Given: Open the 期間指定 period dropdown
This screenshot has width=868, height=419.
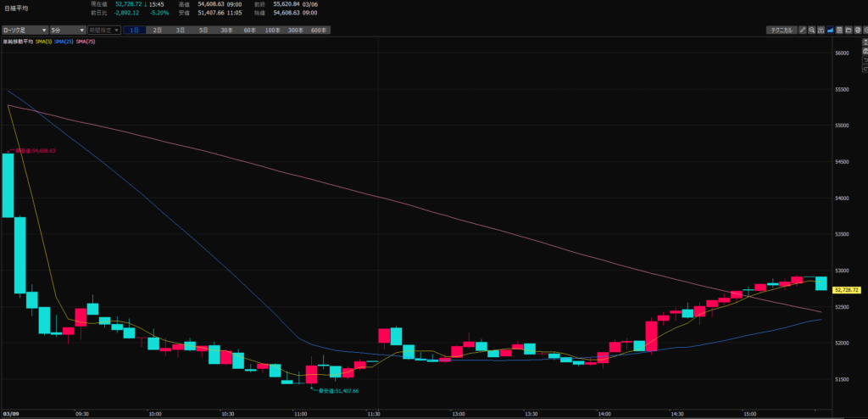Looking at the screenshot, I should (x=103, y=30).
